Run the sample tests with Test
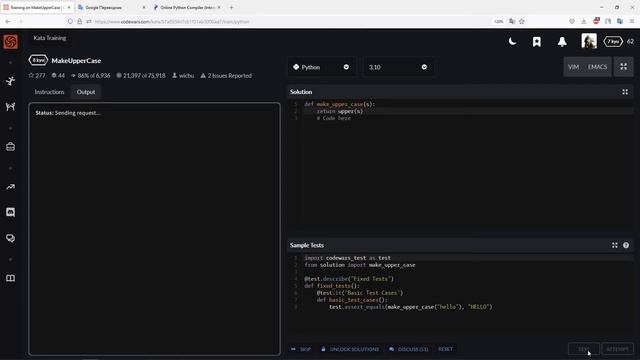The image size is (640, 360). [x=584, y=349]
